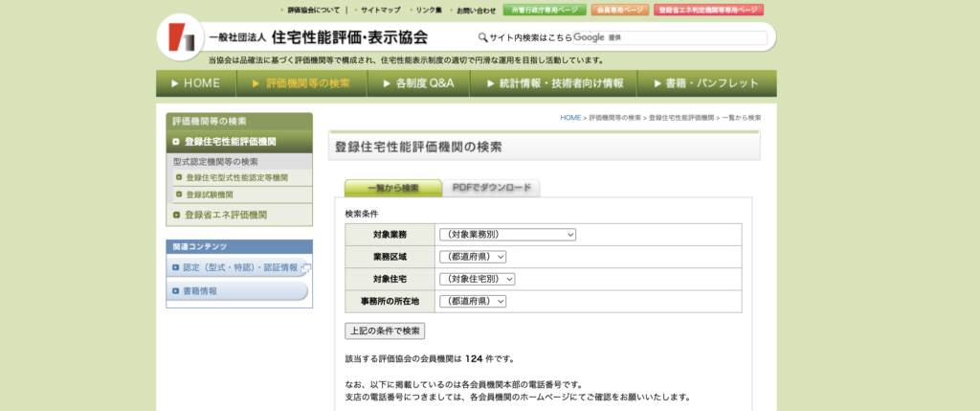Click the 住宅性能評価・表示協会 site title
980x411 pixels.
(x=349, y=37)
